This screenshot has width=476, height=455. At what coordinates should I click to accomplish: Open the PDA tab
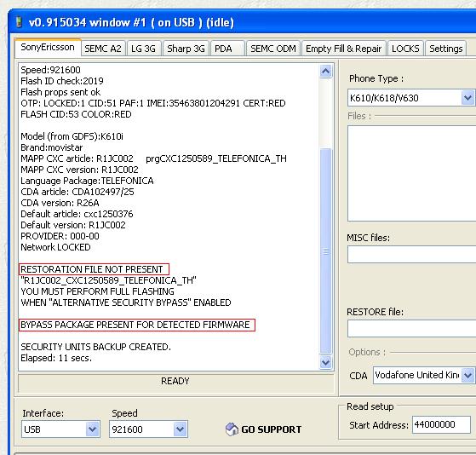pyautogui.click(x=227, y=49)
